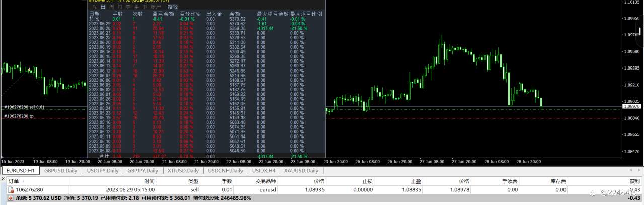
Task: Open the USDCNH,Daily chart tab
Action: point(225,171)
